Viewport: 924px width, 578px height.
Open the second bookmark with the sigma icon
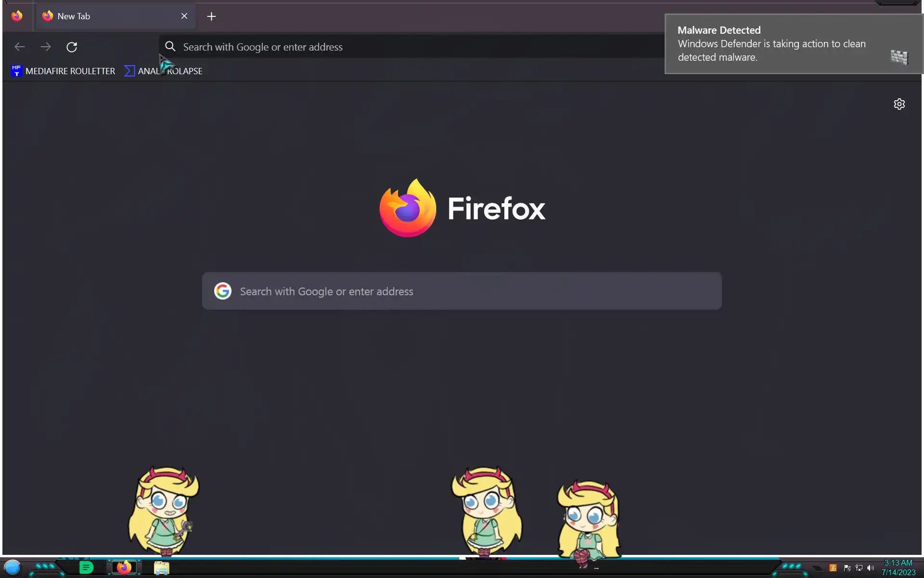(164, 71)
